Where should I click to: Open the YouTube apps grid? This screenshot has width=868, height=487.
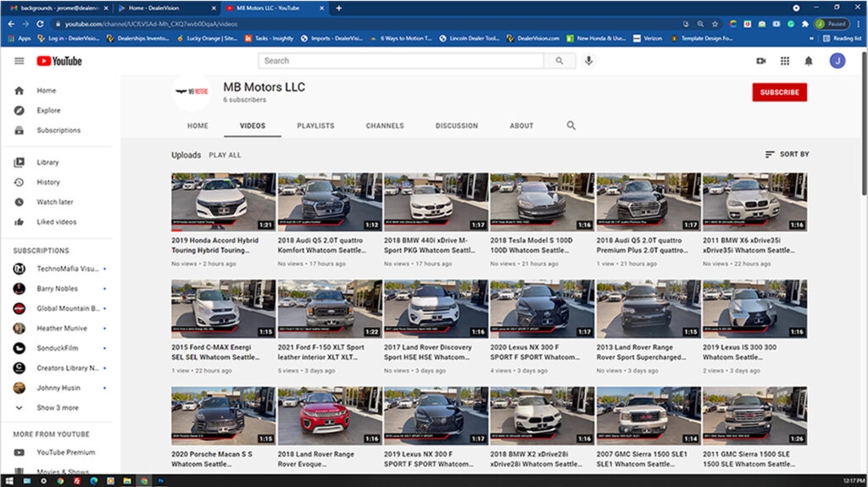pyautogui.click(x=785, y=61)
